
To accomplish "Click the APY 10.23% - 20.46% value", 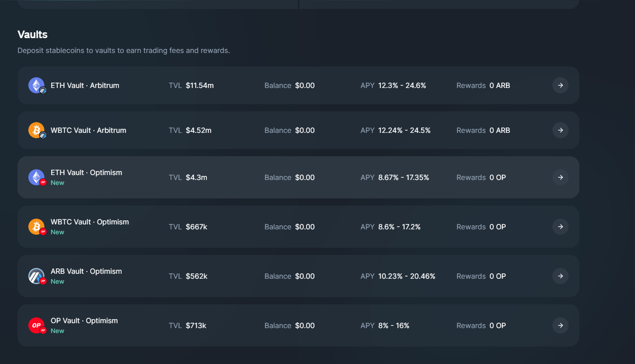I will (x=407, y=276).
